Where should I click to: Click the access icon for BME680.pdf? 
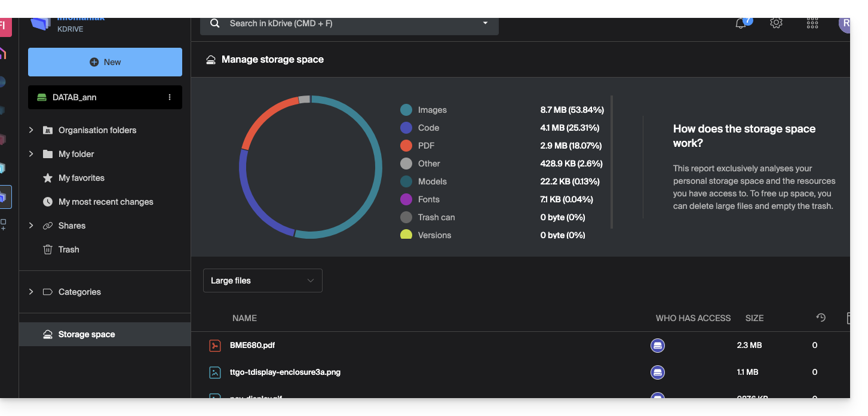tap(657, 346)
